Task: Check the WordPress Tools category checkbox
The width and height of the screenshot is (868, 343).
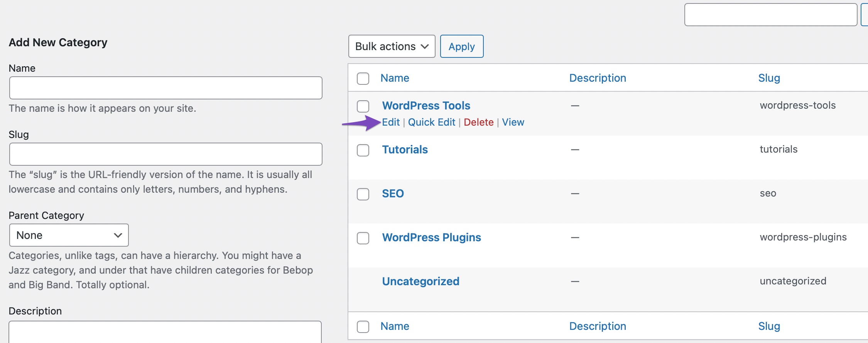Action: click(x=363, y=106)
